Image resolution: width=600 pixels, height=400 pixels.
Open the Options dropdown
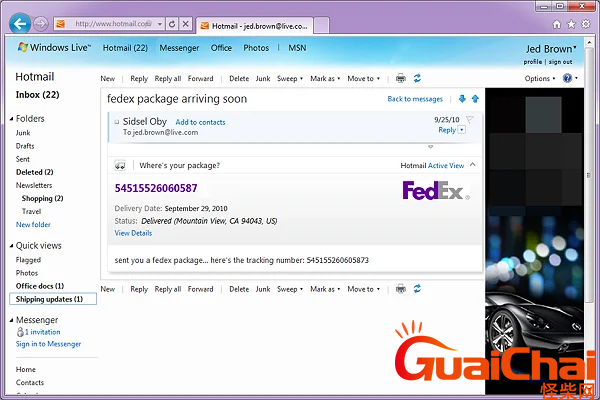point(540,78)
